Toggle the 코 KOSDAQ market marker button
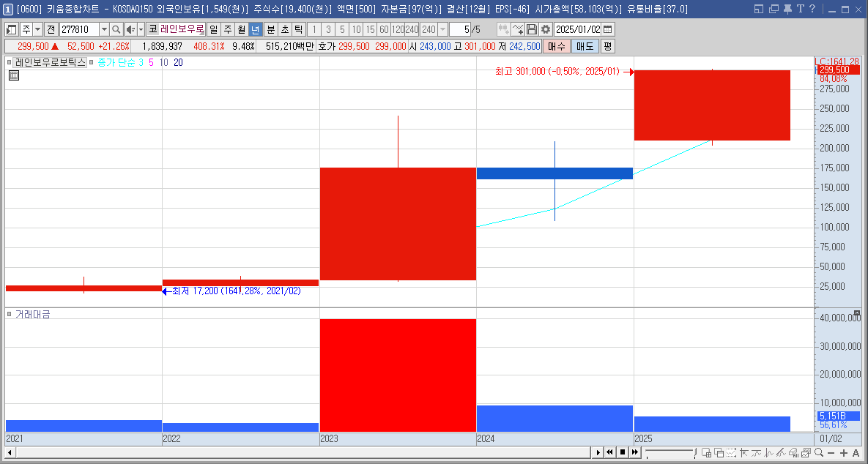Screen dimensions: 868x464 tap(153, 29)
